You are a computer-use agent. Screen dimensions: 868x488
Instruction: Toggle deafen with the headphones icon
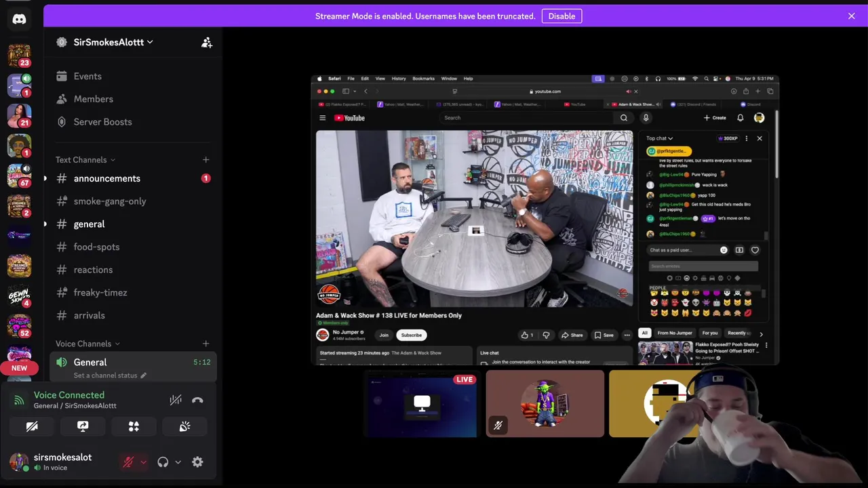[x=163, y=462]
